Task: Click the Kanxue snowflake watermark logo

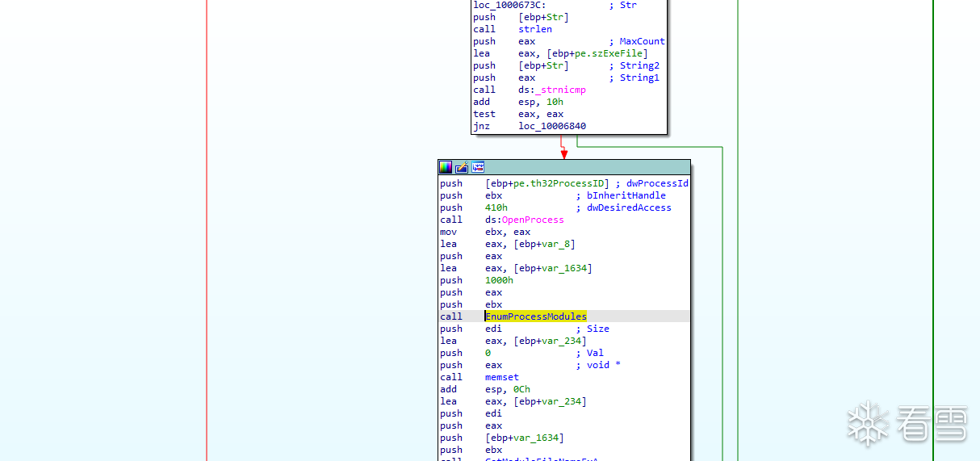Action: [x=867, y=422]
